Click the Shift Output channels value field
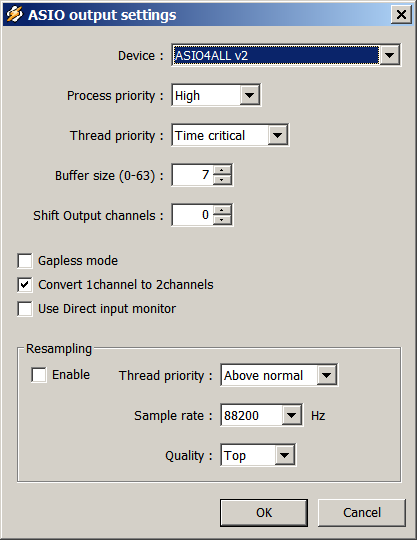 193,215
